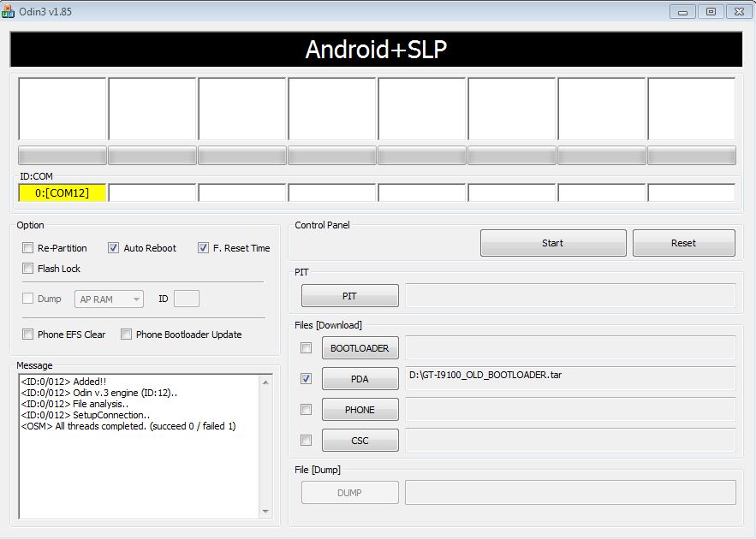Tick the checkbox beside PHONE button
Viewport: 756px width, 539px height.
[x=307, y=410]
